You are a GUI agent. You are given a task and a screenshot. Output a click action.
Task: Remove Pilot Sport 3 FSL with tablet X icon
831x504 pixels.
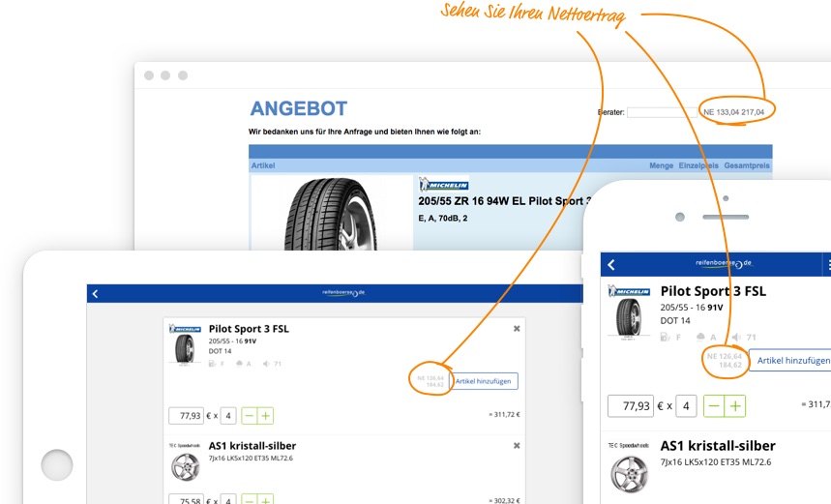(x=517, y=329)
